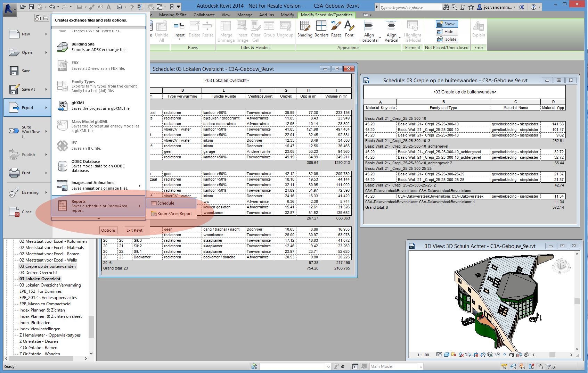Image resolution: width=588 pixels, height=373 pixels.
Task: Open the Collaborate ribbon tab
Action: point(204,15)
